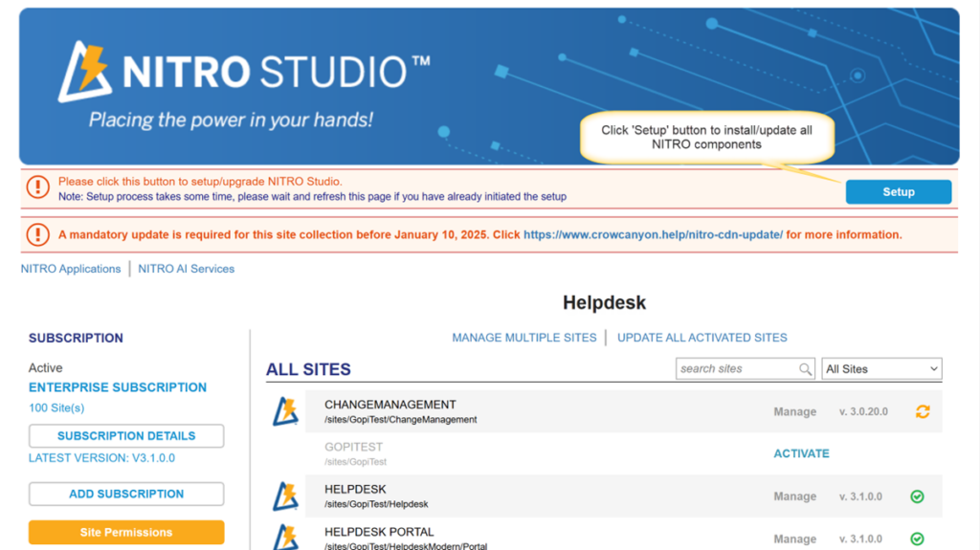
Task: Click the blue Setup button
Action: [899, 192]
